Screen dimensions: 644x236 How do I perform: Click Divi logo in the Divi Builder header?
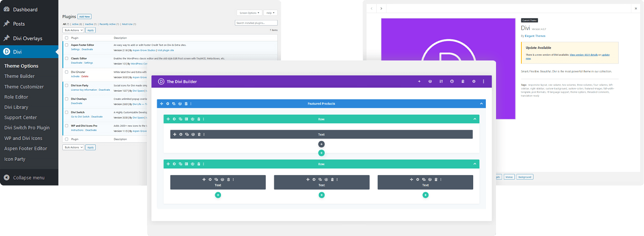[x=161, y=81]
